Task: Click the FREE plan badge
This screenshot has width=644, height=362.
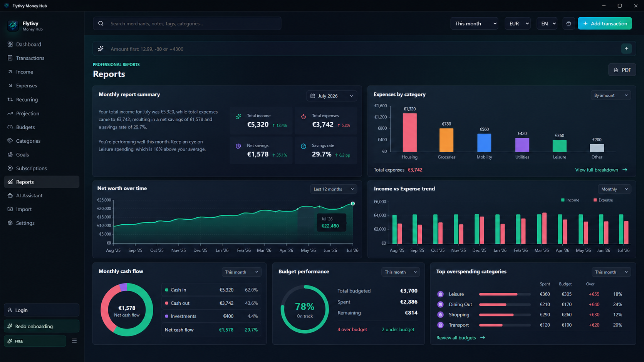Action: click(35, 341)
